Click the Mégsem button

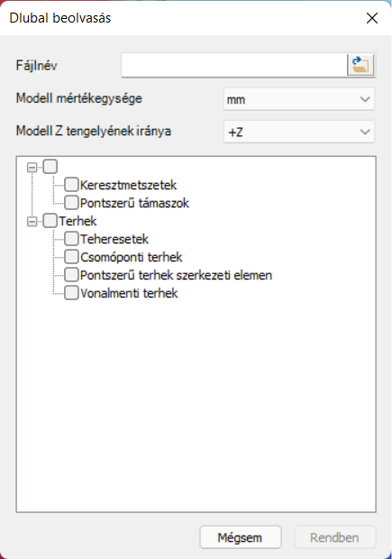241,537
